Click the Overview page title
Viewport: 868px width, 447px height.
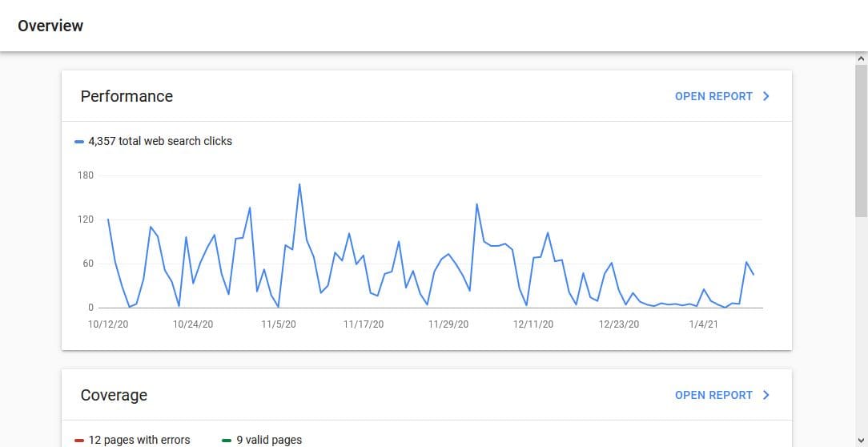(50, 26)
